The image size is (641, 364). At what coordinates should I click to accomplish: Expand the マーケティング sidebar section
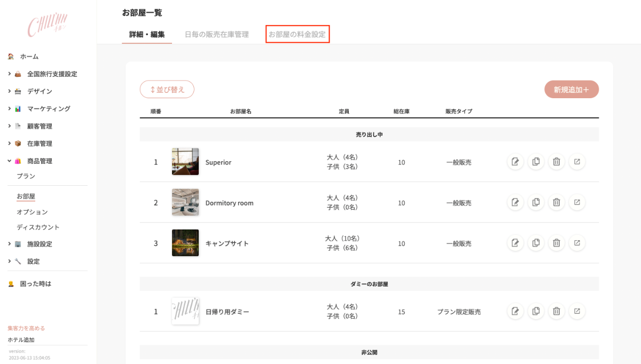coord(48,109)
